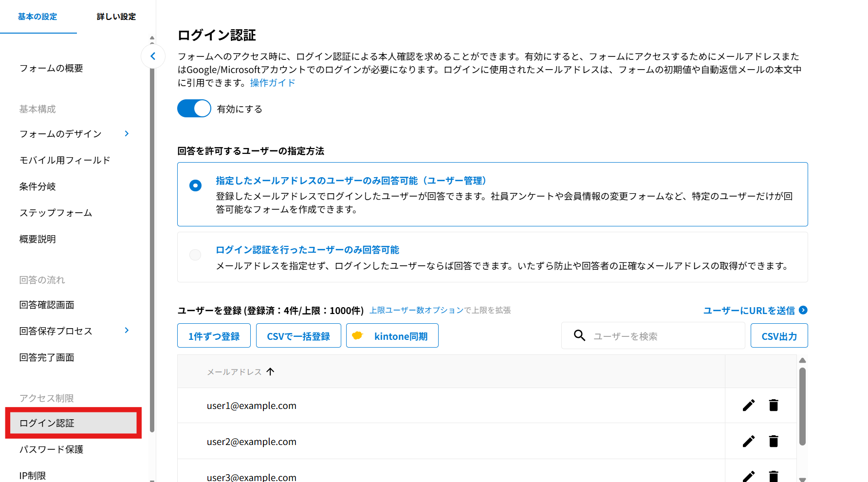Sort by メールアドレス using the arrow icon
The width and height of the screenshot is (868, 482).
(271, 371)
